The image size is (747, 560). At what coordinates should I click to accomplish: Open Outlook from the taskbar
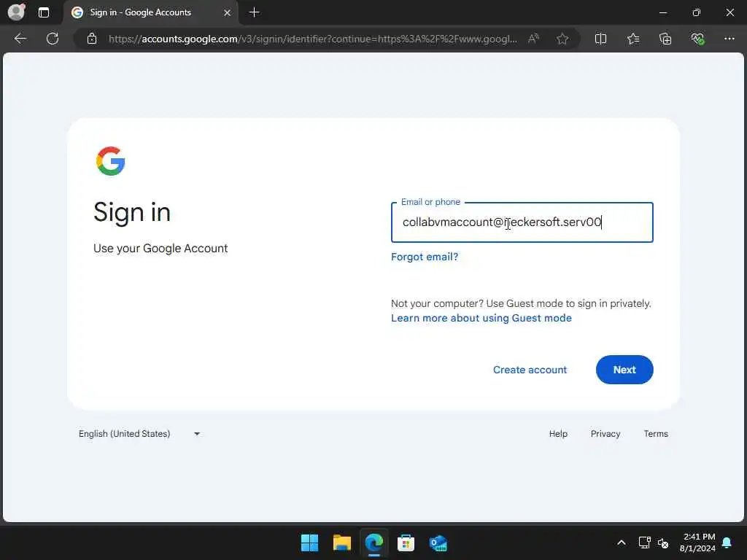click(x=438, y=542)
